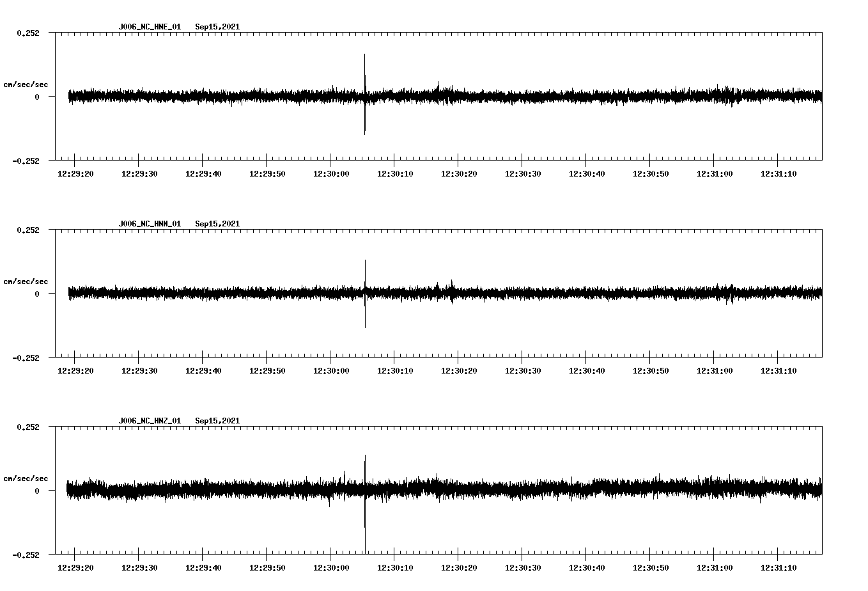Click the 12:30:00 time label on HNE axis
The width and height of the screenshot is (868, 591).
click(x=331, y=174)
